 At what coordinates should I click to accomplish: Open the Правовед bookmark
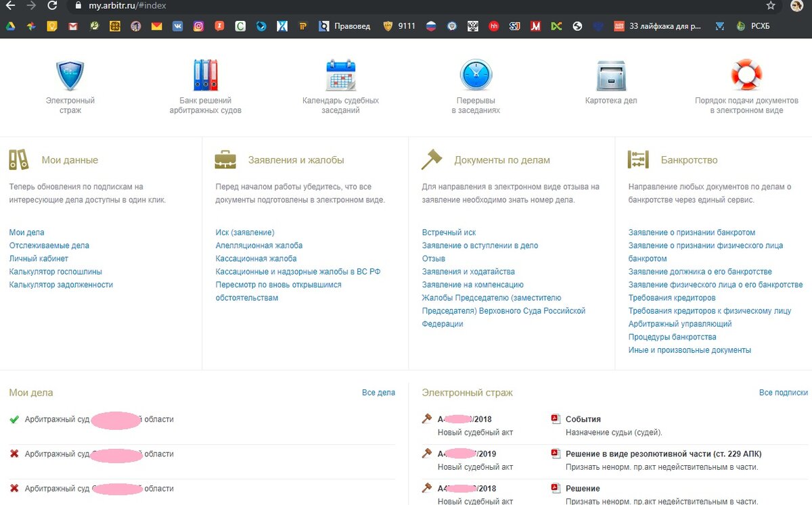[345, 26]
